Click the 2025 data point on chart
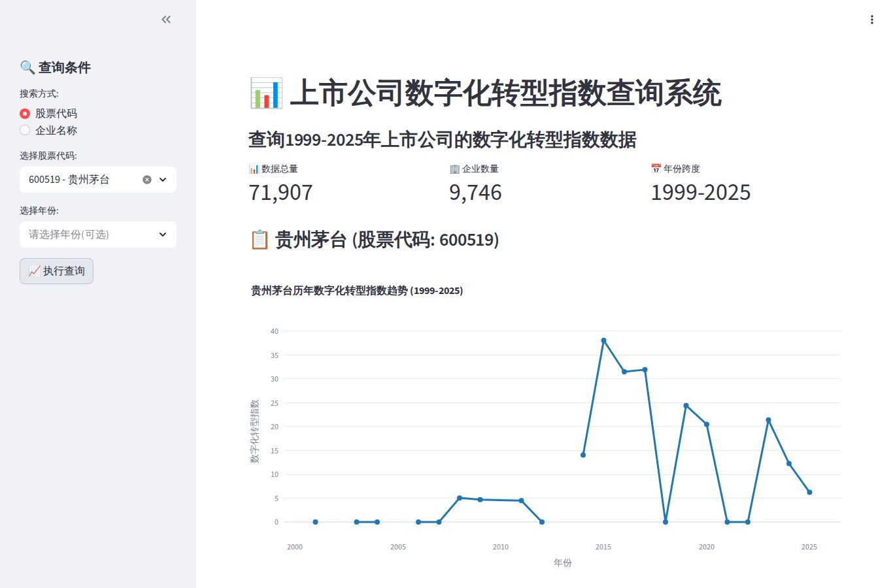The image size is (893, 588). pyautogui.click(x=809, y=493)
